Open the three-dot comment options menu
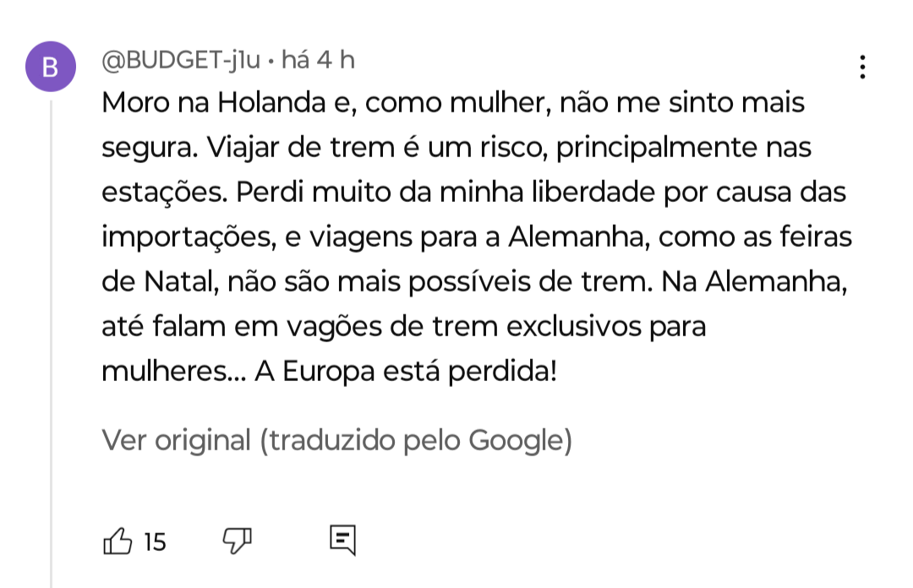Screen dimensions: 913x588 click(x=862, y=68)
